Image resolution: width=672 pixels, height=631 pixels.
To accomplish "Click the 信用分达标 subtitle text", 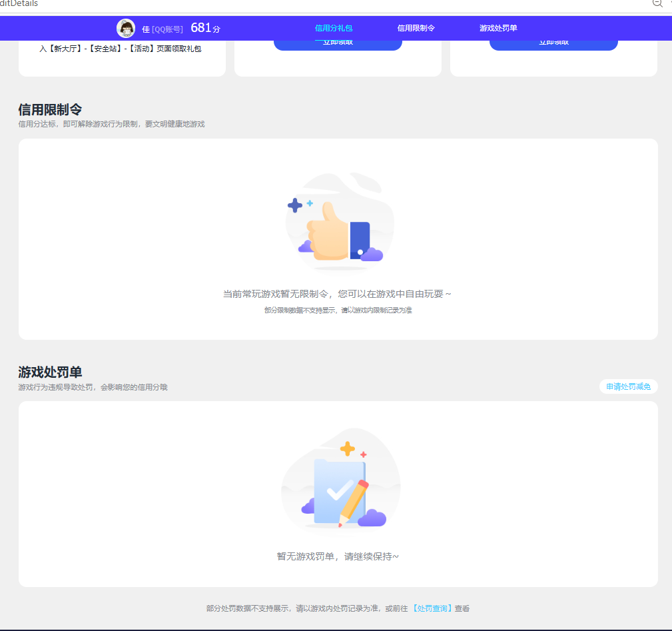I will [111, 125].
